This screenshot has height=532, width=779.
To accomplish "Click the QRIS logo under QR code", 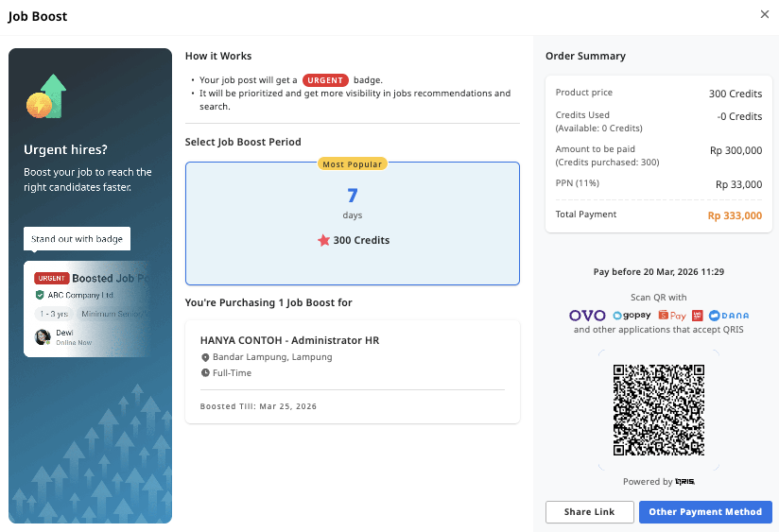I will tap(685, 482).
